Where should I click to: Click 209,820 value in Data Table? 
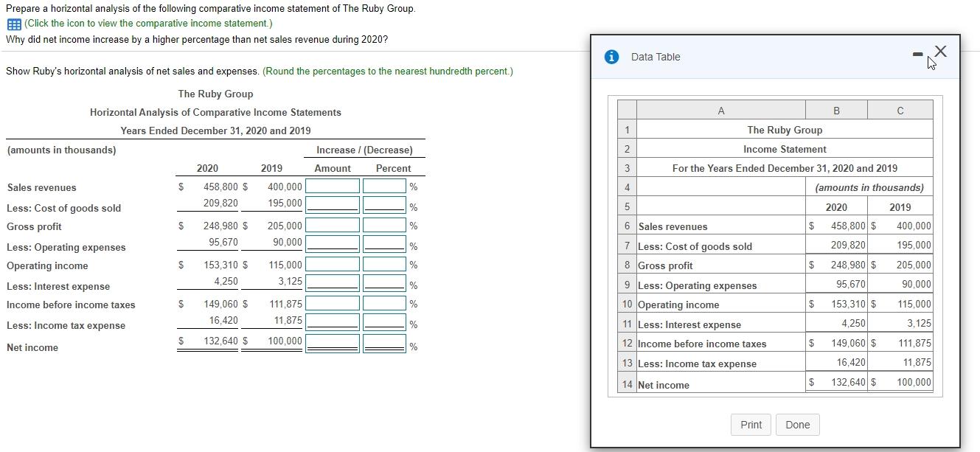848,245
